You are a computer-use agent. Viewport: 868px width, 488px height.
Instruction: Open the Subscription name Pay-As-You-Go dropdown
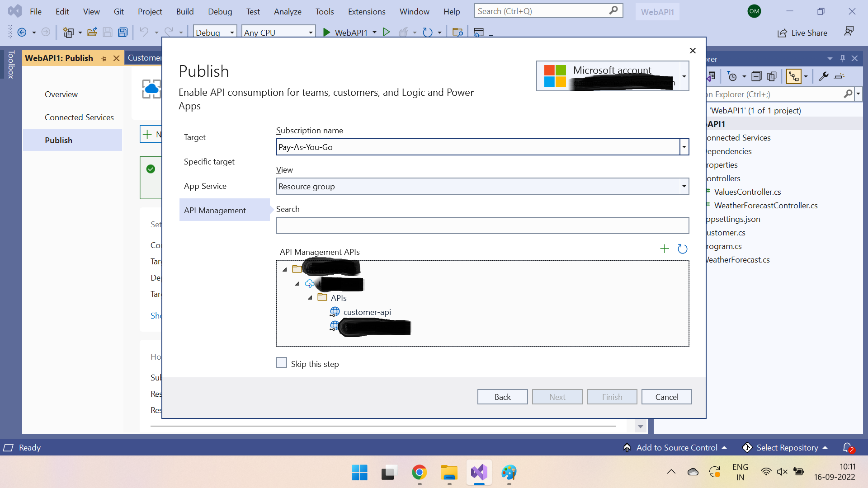point(684,146)
